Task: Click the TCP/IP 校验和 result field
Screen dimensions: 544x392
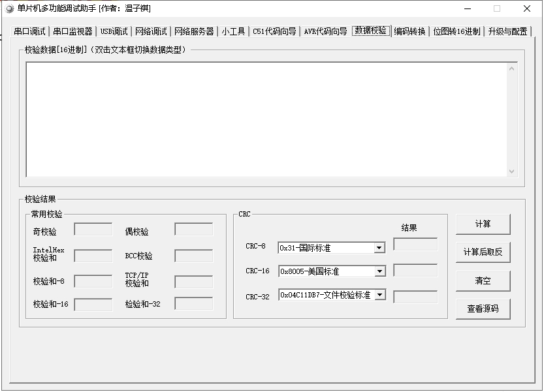Action: click(x=194, y=282)
